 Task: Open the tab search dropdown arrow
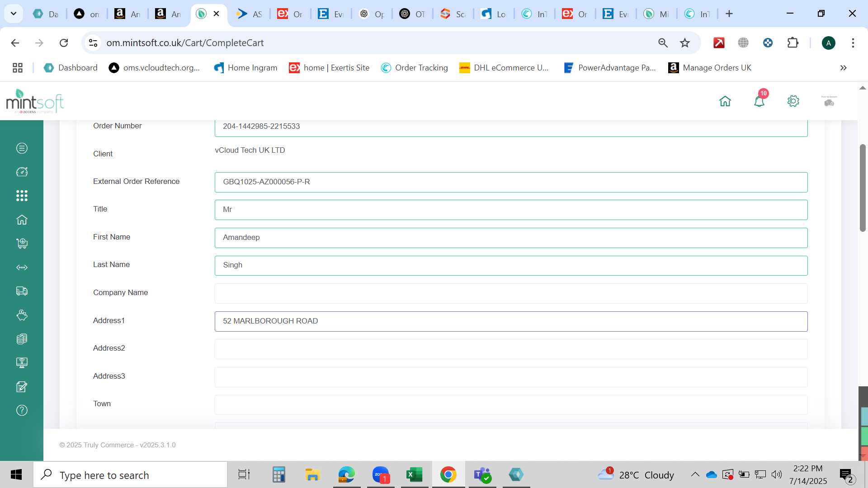point(14,14)
